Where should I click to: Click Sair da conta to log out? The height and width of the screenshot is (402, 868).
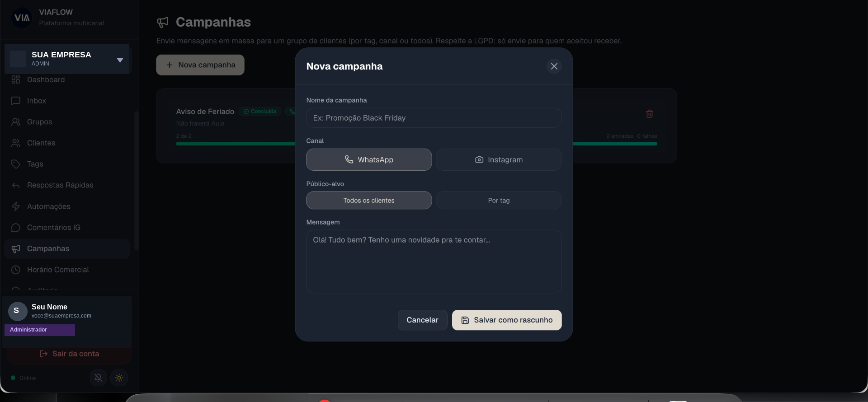pos(69,354)
